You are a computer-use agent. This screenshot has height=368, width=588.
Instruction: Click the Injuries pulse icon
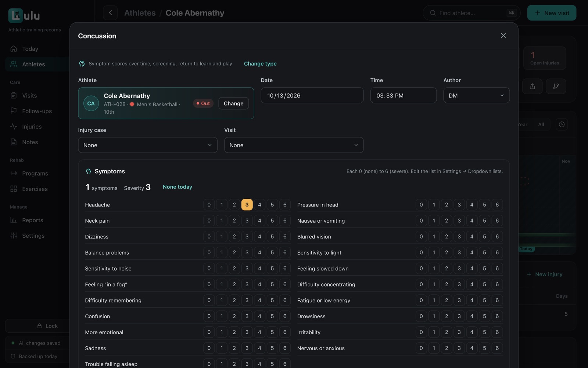[14, 127]
